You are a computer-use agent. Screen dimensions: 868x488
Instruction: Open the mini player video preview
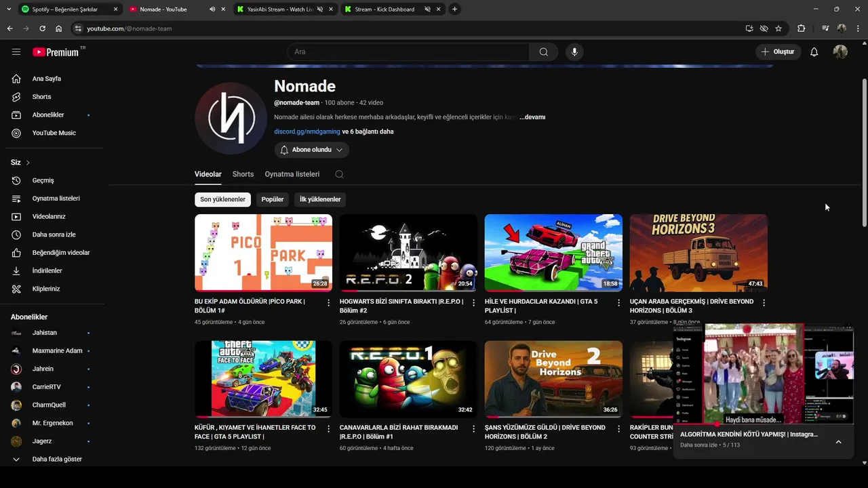(764, 373)
